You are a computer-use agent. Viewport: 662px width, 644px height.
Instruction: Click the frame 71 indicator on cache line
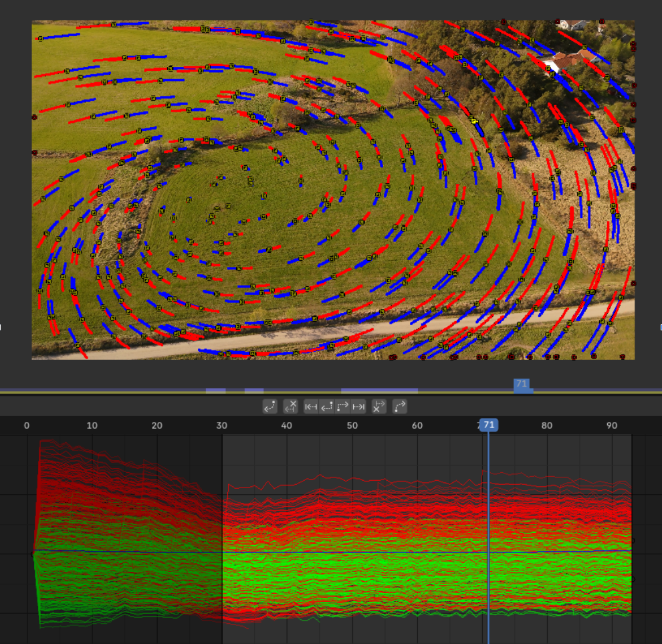tap(522, 385)
